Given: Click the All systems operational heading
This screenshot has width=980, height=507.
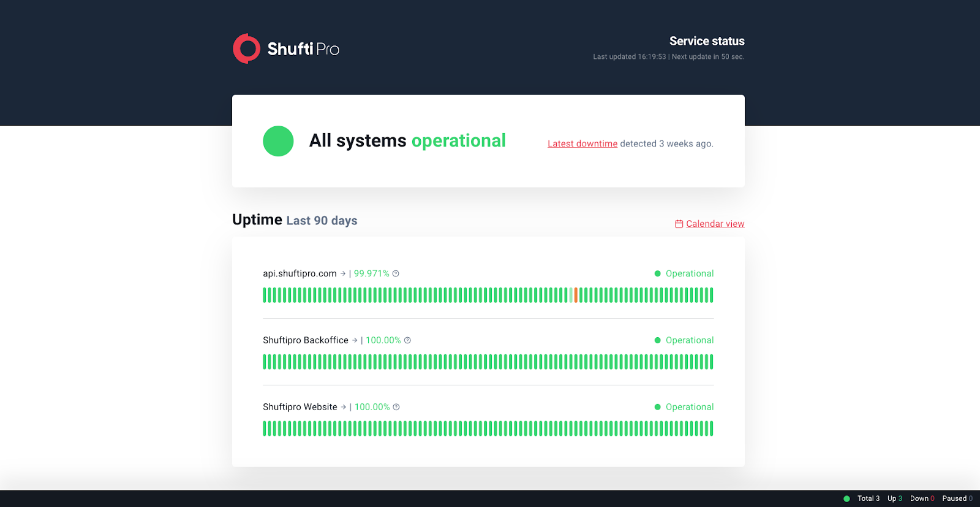Looking at the screenshot, I should (x=407, y=140).
